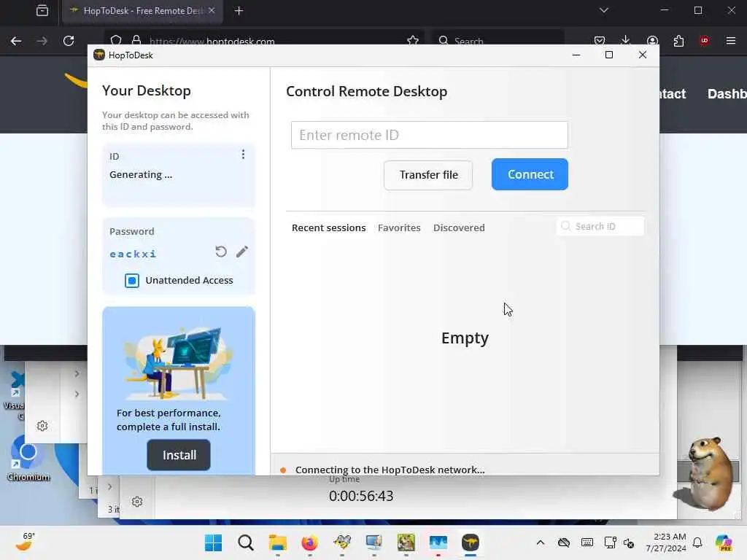
Task: Click the Firefox forward arrow
Action: pos(42,41)
